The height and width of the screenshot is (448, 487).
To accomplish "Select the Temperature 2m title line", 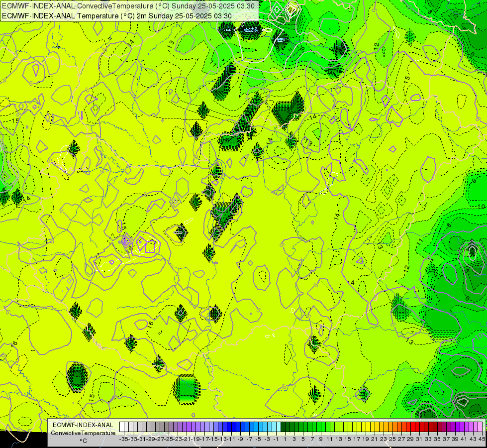I will point(116,16).
